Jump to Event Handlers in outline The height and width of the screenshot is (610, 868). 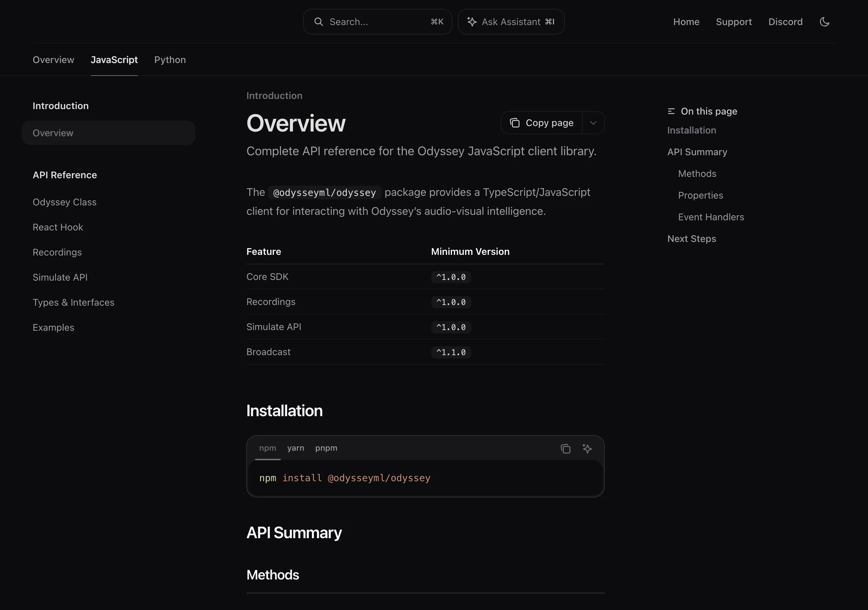pyautogui.click(x=711, y=217)
